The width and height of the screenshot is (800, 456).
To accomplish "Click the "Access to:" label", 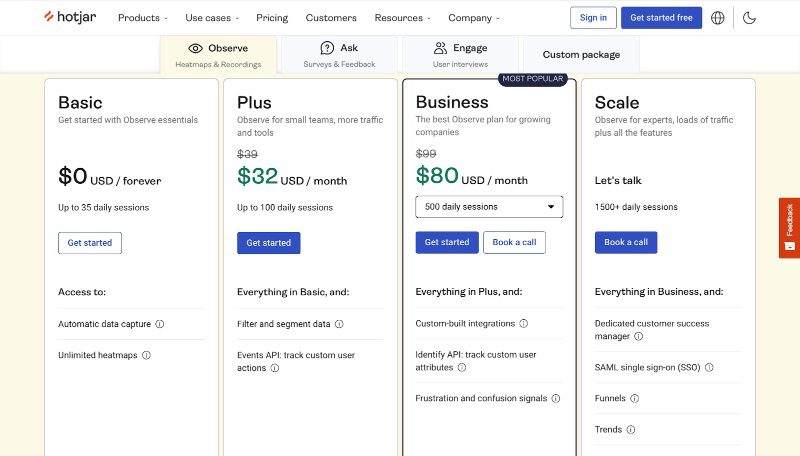I will click(82, 292).
